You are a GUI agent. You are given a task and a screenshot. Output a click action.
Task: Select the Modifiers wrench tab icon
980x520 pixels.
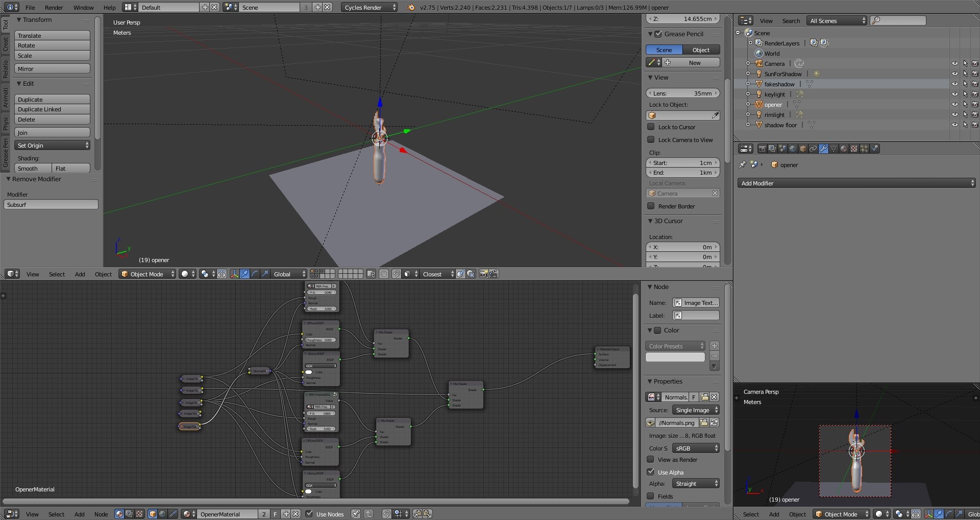823,149
